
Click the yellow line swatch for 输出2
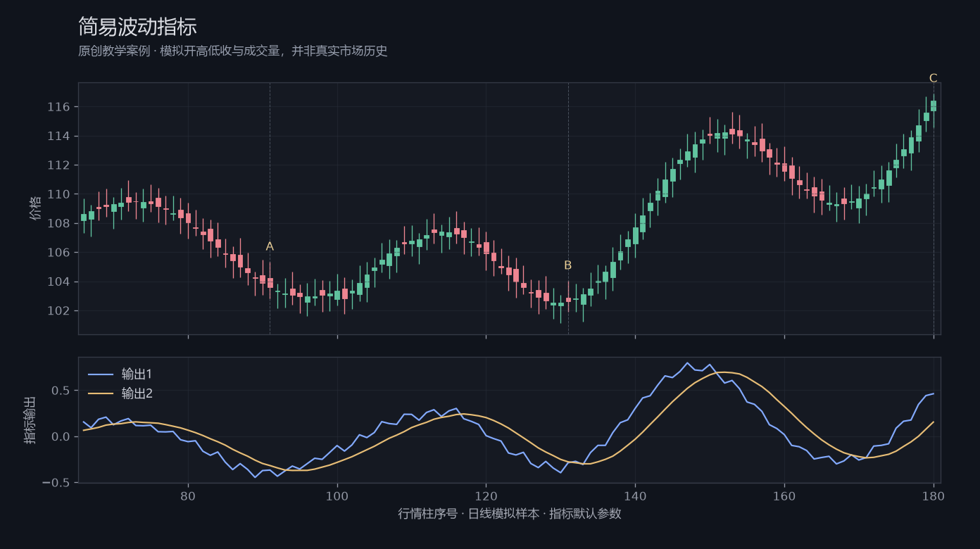[x=101, y=394]
